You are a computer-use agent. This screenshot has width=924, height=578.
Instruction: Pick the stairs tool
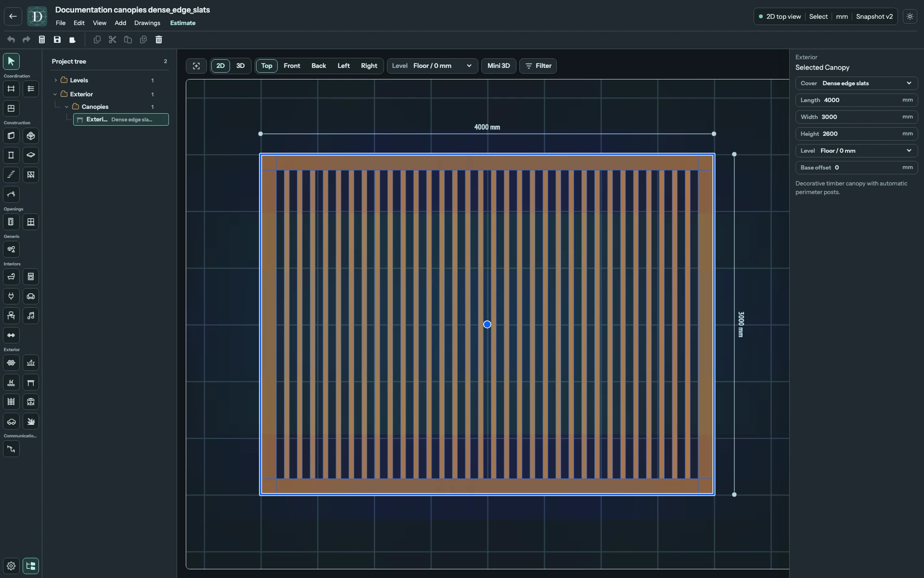(11, 175)
